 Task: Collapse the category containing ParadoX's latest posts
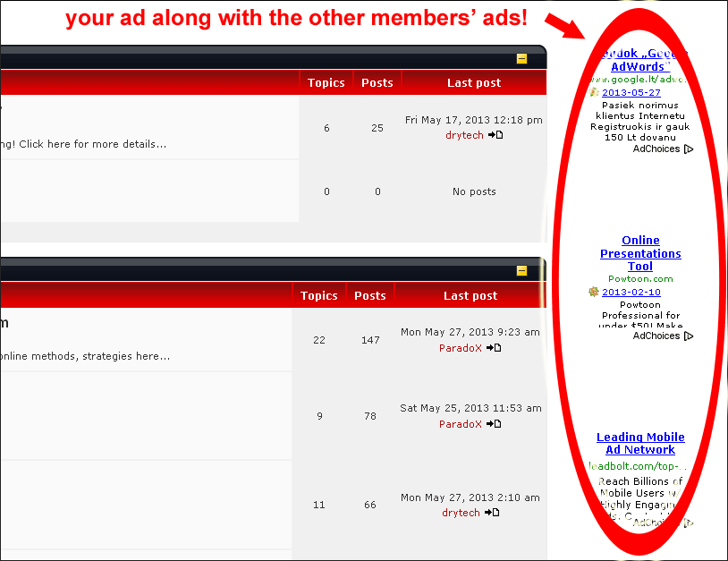click(522, 271)
